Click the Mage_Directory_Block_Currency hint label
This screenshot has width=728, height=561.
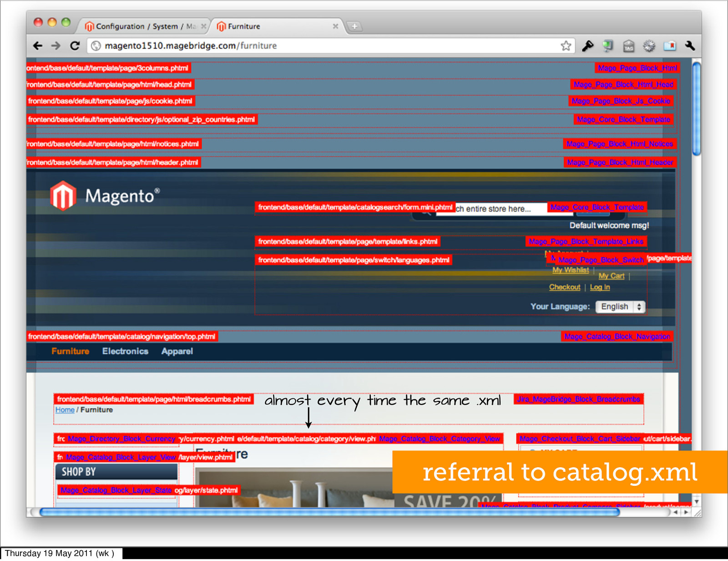click(121, 439)
